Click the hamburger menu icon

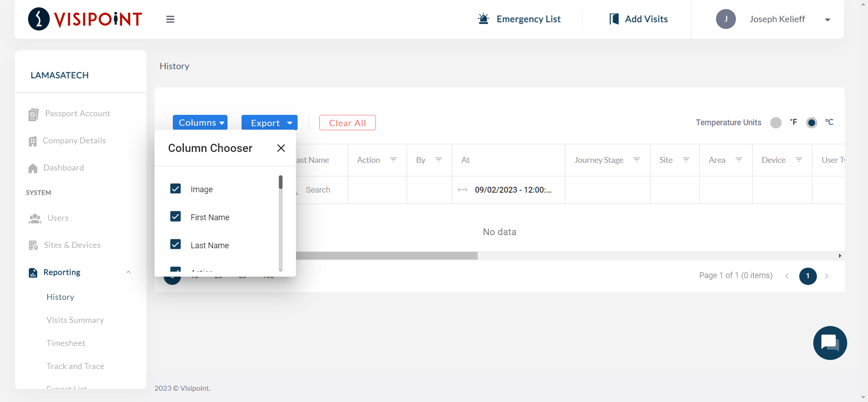tap(170, 19)
